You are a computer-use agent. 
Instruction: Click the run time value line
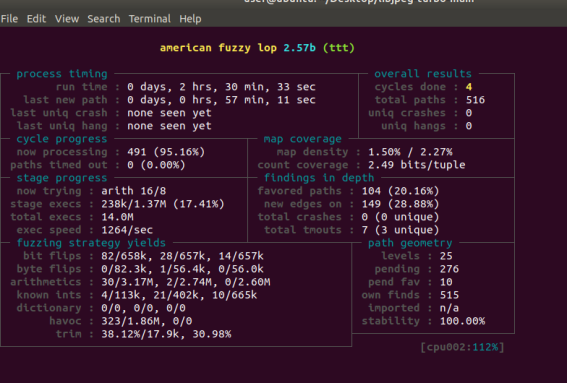221,87
